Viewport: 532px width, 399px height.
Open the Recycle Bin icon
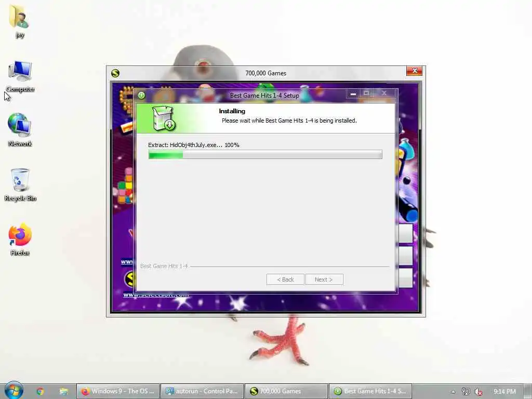click(x=20, y=185)
